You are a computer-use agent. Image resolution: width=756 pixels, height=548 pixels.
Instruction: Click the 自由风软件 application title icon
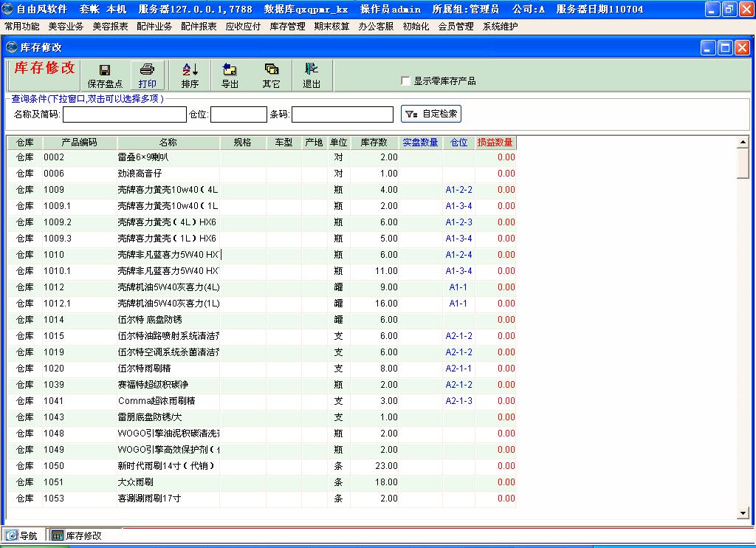click(7, 9)
